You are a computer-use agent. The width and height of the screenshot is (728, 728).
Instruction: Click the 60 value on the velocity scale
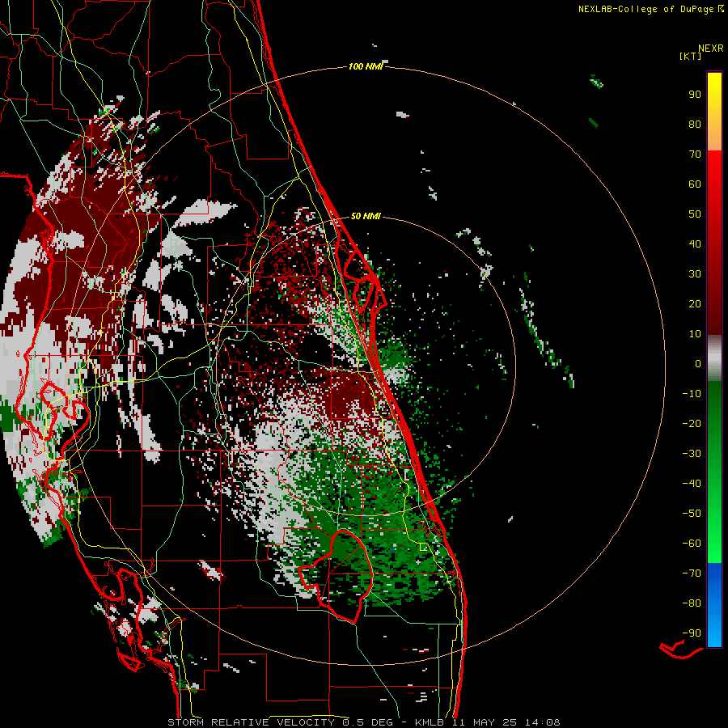click(695, 184)
